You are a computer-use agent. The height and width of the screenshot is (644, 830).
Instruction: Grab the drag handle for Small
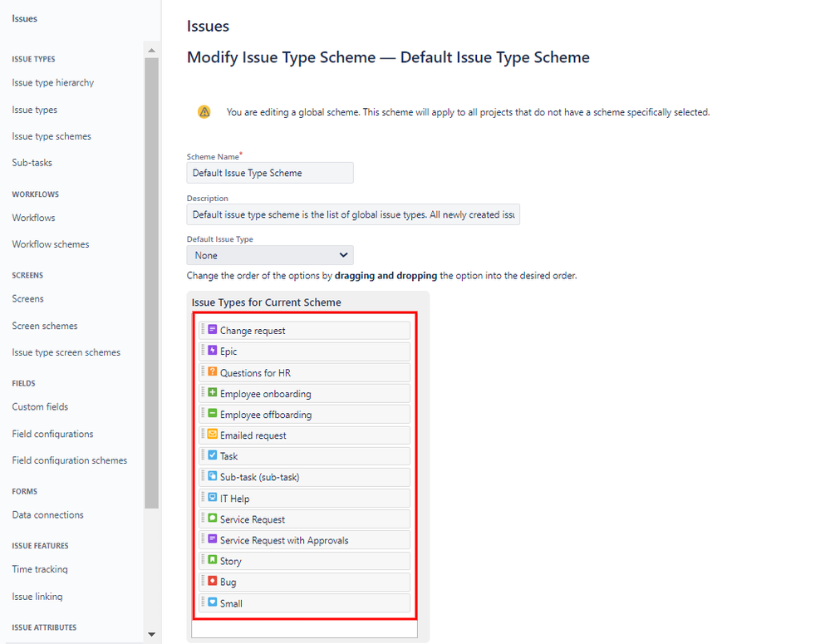coord(203,602)
